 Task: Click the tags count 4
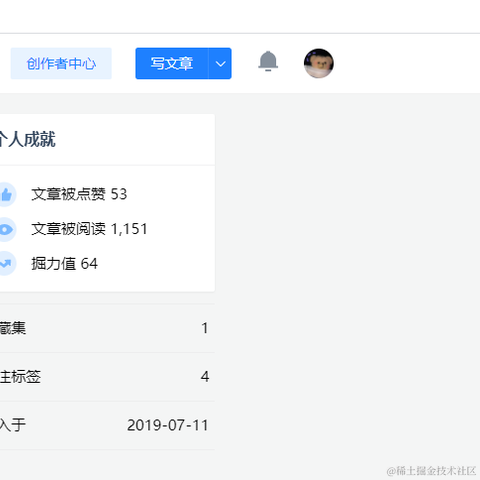pyautogui.click(x=205, y=377)
